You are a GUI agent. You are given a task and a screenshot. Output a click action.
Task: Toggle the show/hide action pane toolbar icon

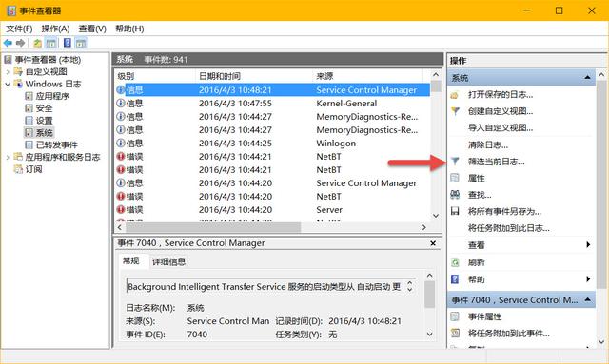[81, 43]
